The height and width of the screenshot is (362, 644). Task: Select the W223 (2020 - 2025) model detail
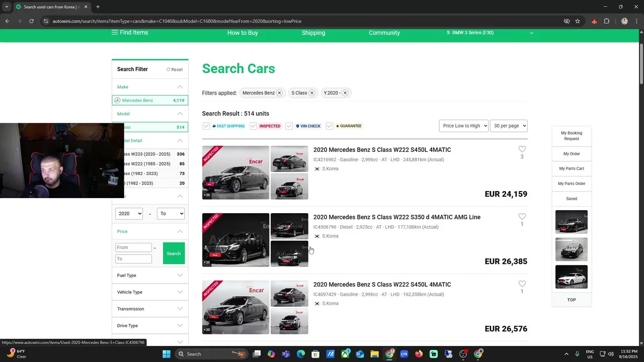point(155,154)
